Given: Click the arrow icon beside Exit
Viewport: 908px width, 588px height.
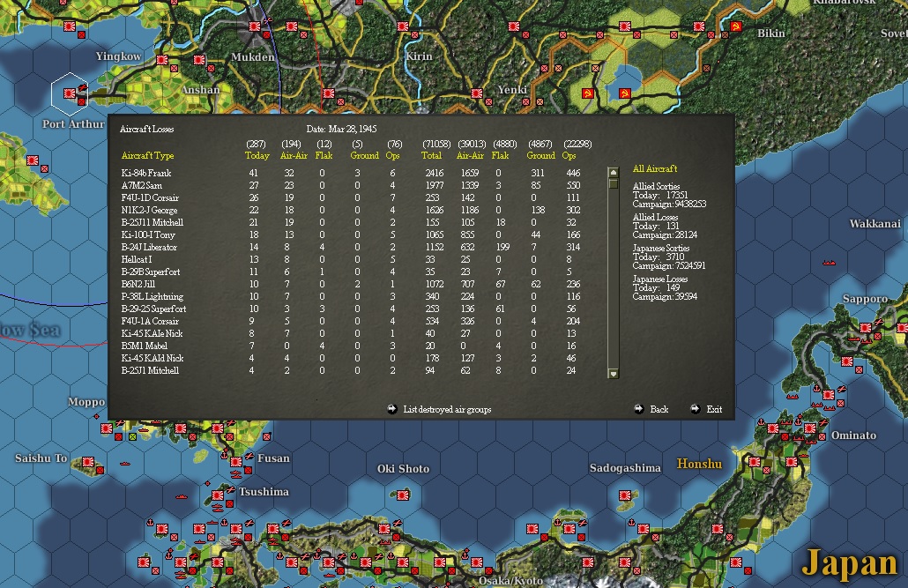Looking at the screenshot, I should point(695,408).
